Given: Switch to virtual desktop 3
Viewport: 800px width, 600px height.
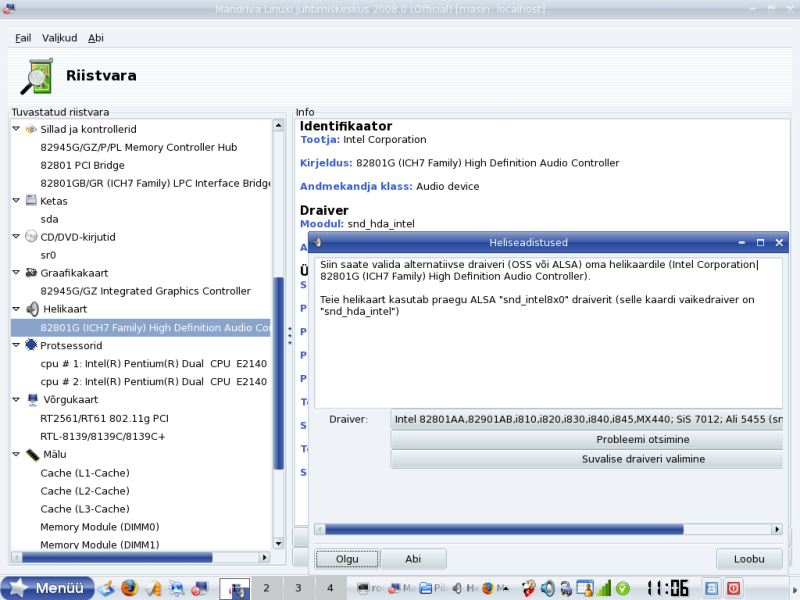Looking at the screenshot, I should (298, 588).
